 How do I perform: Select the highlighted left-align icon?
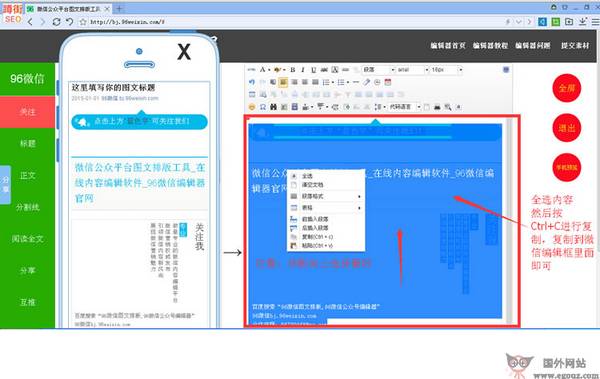[283, 82]
